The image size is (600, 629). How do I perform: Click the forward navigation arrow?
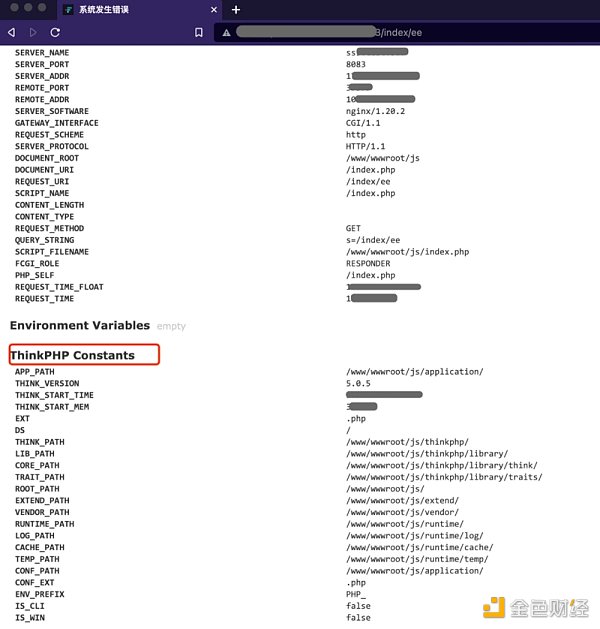pyautogui.click(x=33, y=32)
